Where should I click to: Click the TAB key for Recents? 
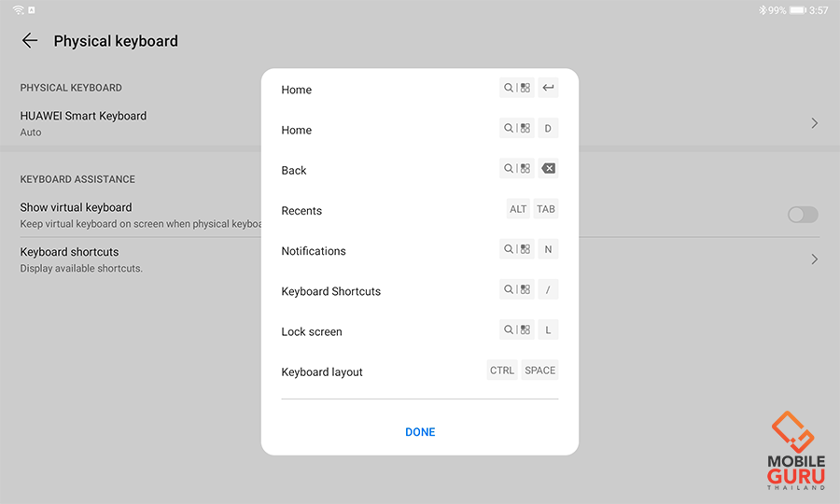coord(546,209)
